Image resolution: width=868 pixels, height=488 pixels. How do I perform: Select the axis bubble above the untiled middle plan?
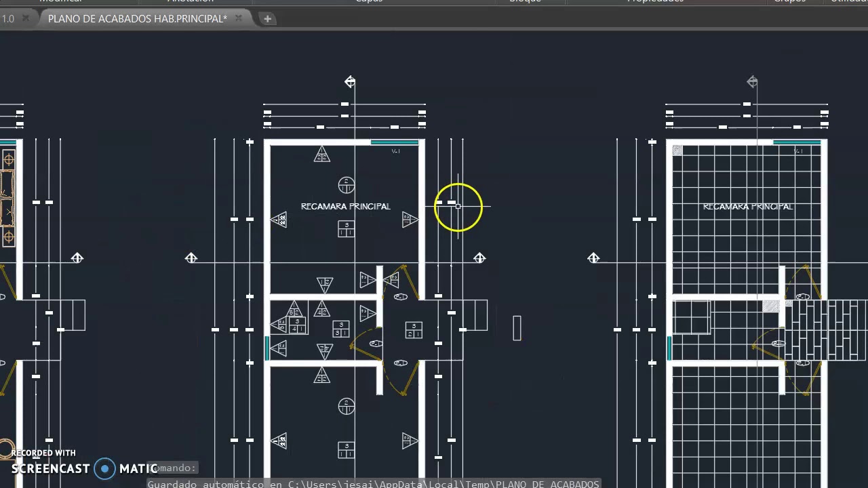[350, 82]
